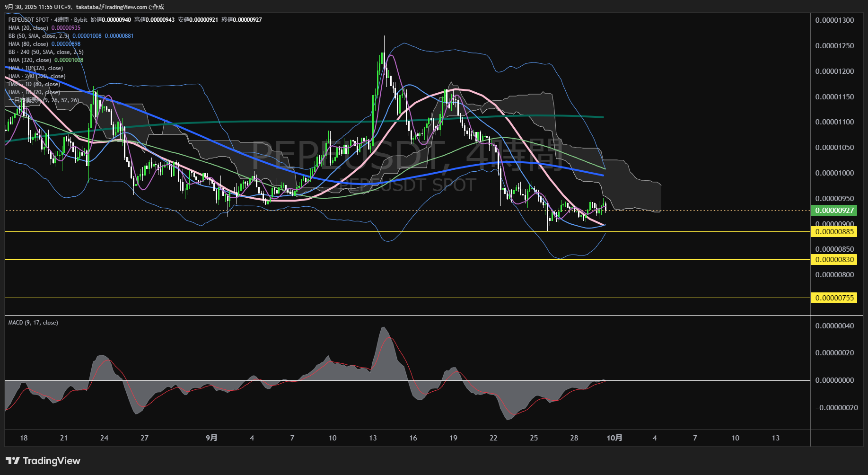Select the HMA · 1D (320, close) legend
Image resolution: width=868 pixels, height=475 pixels.
tap(35, 68)
